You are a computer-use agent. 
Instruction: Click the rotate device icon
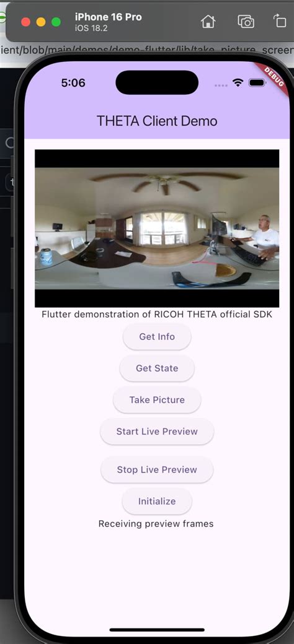[x=280, y=20]
